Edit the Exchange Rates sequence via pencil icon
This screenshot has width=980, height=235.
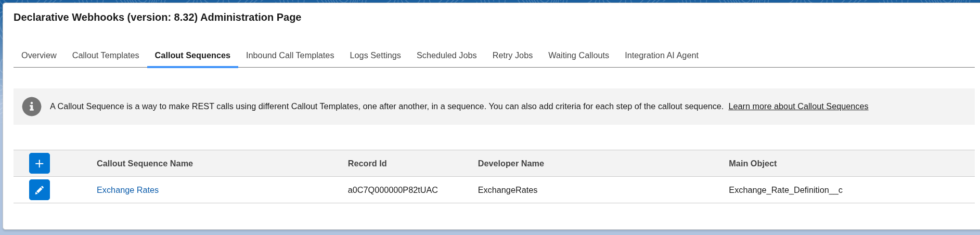(40, 190)
